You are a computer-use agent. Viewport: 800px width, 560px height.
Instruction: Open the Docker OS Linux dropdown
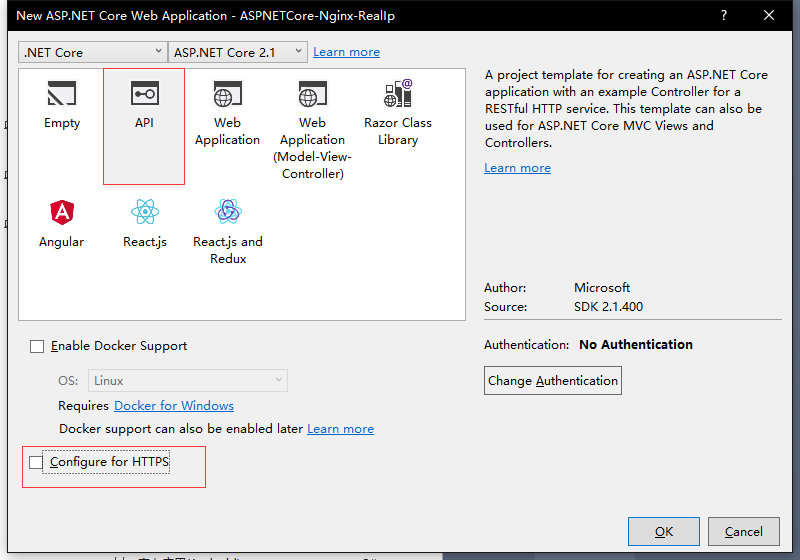pyautogui.click(x=188, y=380)
